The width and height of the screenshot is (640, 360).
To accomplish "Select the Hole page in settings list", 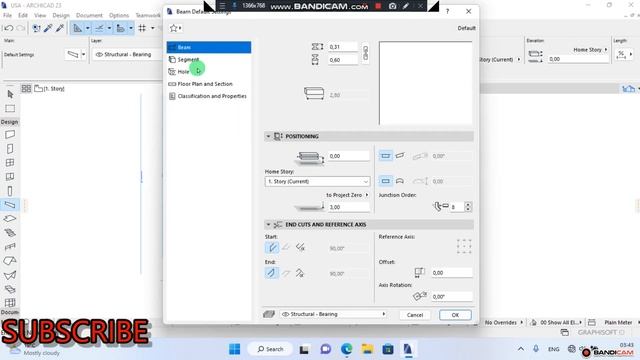I will (209, 72).
